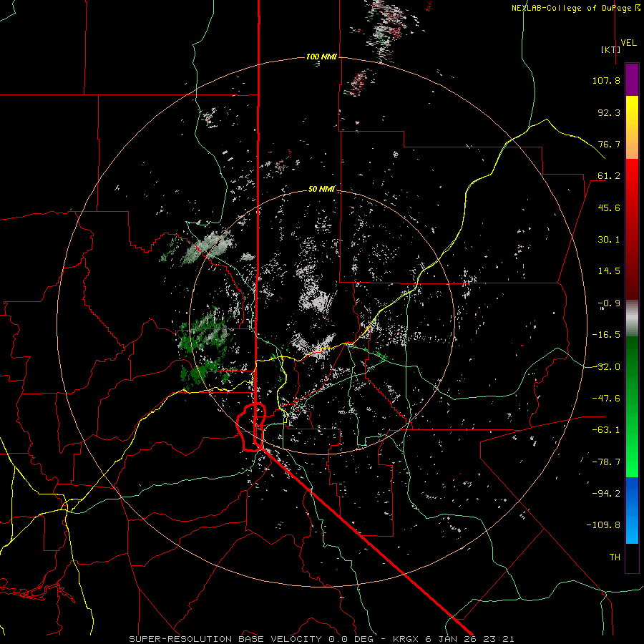
Task: Click the 30.1 legend value
Action: [x=609, y=240]
